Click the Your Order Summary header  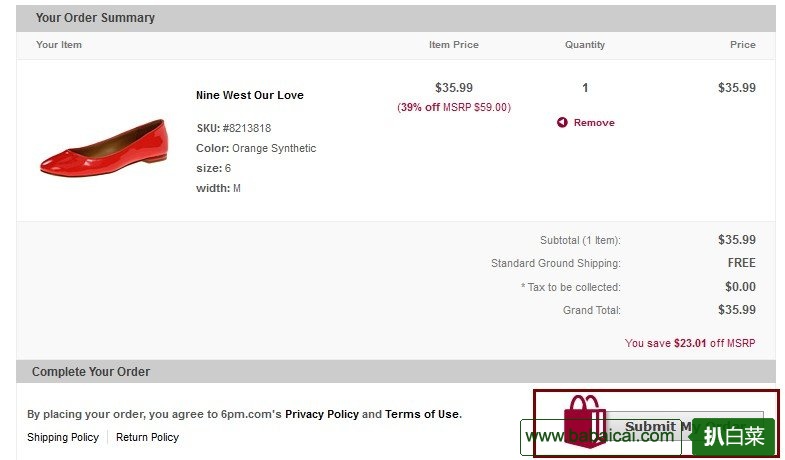(95, 18)
